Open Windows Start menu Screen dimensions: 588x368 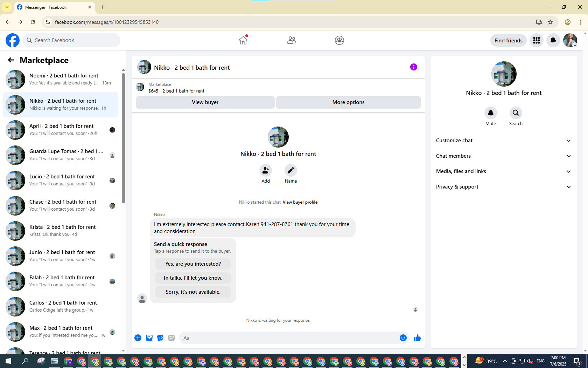(8, 361)
